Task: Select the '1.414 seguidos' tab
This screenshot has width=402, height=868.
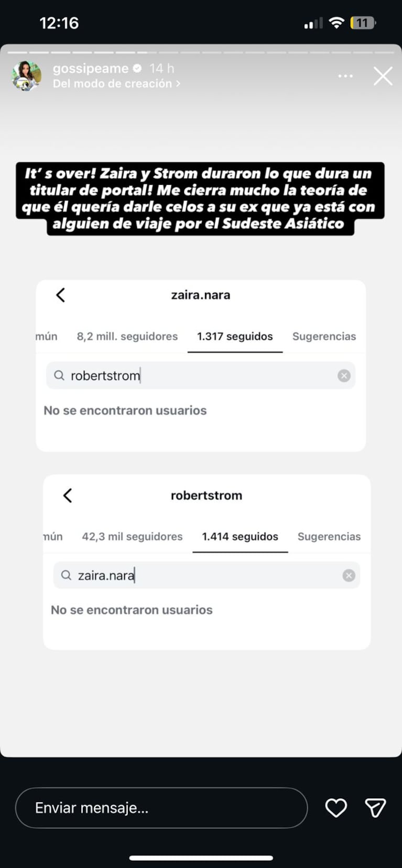Action: [240, 537]
